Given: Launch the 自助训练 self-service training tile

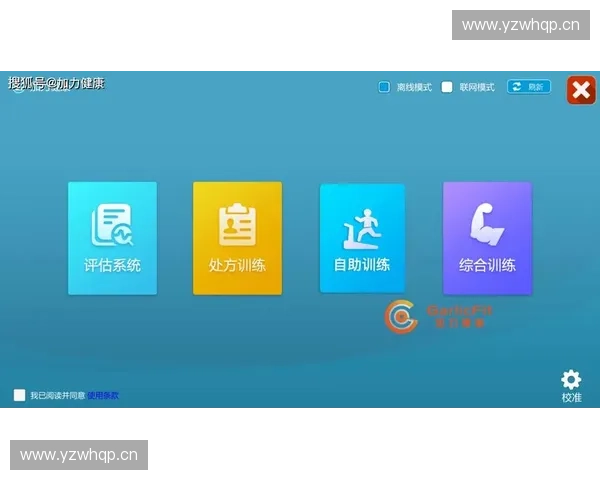Looking at the screenshot, I should coord(362,238).
